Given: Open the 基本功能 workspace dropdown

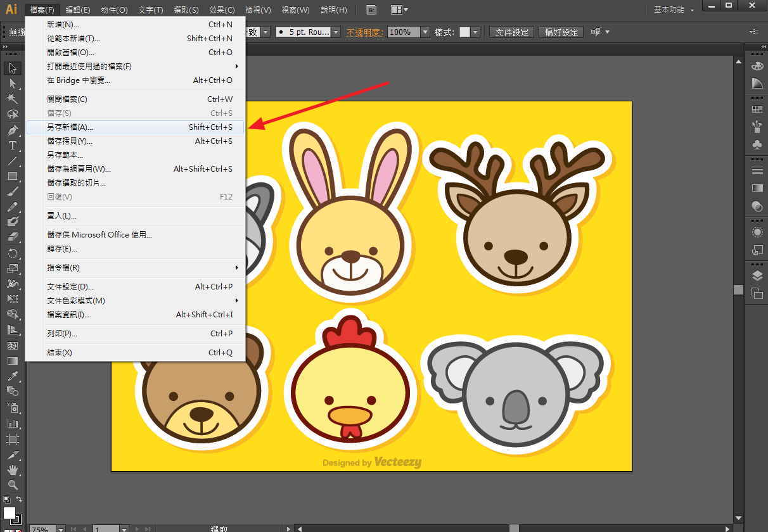Looking at the screenshot, I should coord(674,9).
